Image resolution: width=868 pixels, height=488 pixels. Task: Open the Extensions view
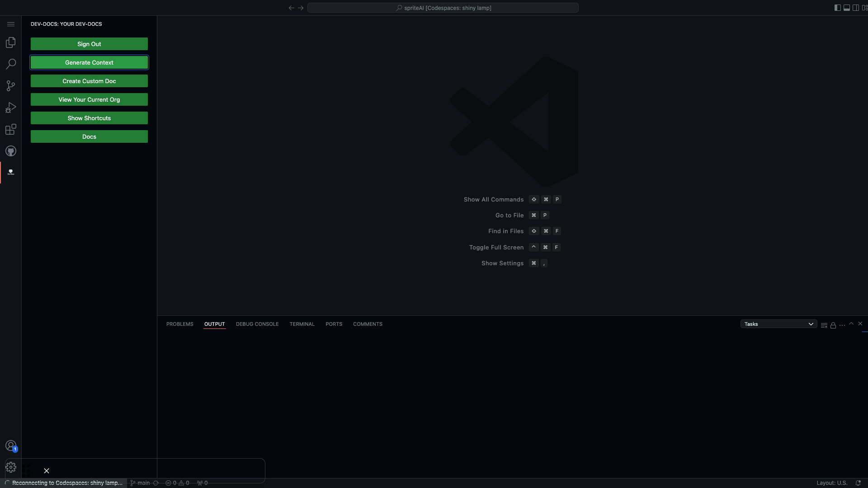point(11,130)
